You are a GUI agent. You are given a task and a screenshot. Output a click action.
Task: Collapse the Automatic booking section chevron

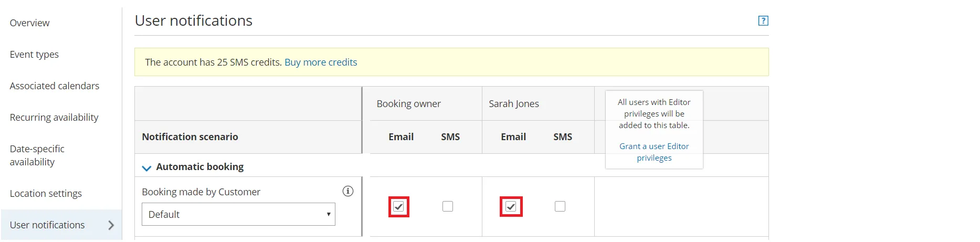[146, 168]
